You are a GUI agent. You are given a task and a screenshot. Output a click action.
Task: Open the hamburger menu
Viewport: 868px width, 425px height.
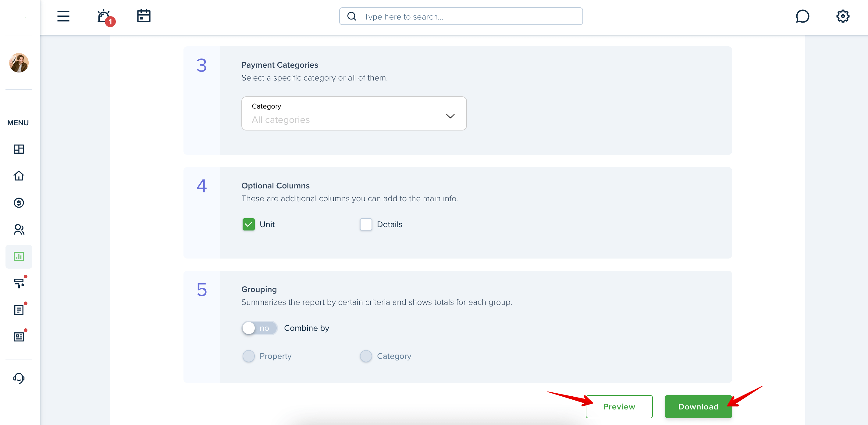[x=63, y=16]
